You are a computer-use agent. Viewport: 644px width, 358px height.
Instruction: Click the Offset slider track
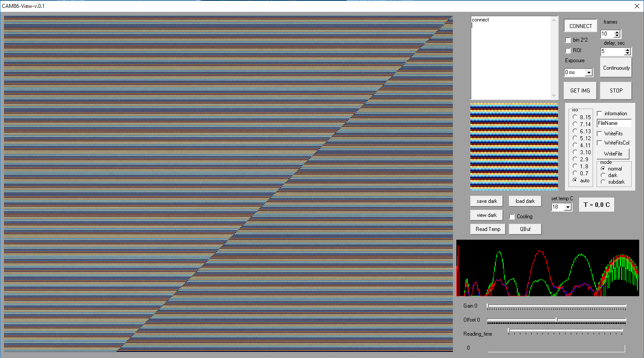pyautogui.click(x=557, y=320)
